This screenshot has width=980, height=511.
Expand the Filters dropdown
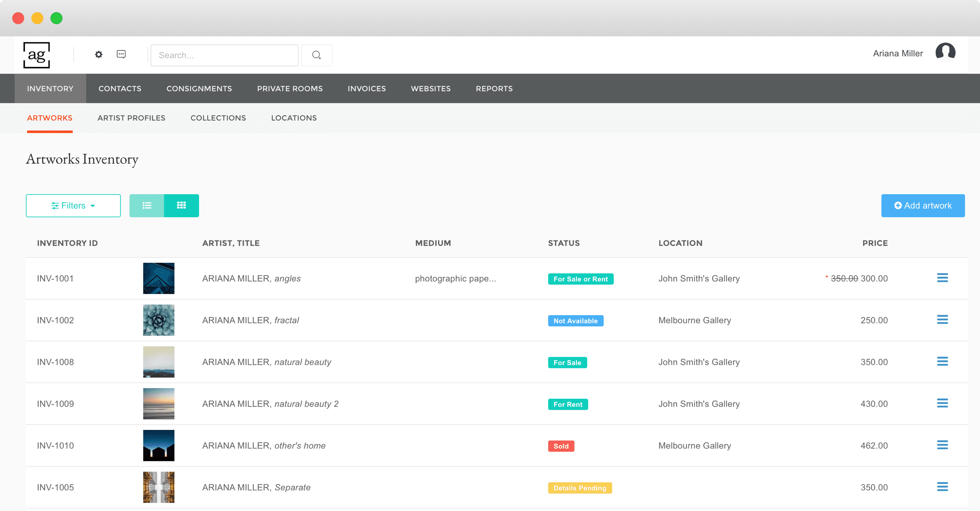tap(73, 205)
